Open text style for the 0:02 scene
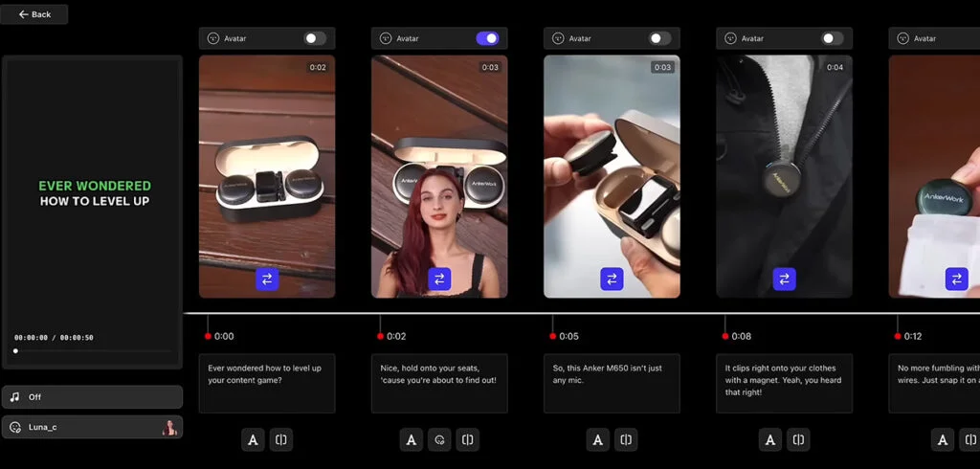The width and height of the screenshot is (980, 469). 412,439
